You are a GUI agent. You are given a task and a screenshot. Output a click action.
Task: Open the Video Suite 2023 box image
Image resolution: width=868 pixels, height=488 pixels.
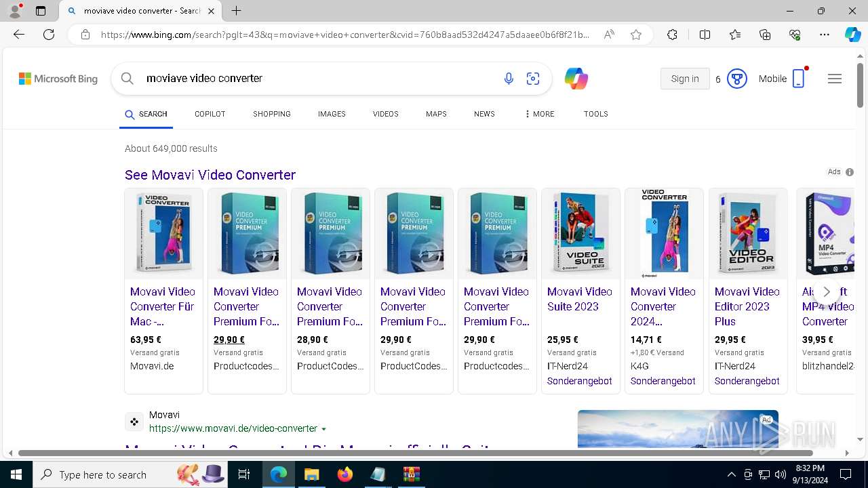click(x=580, y=234)
